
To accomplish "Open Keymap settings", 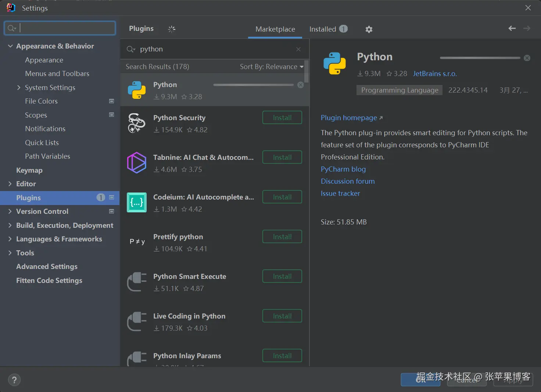I will [x=29, y=170].
